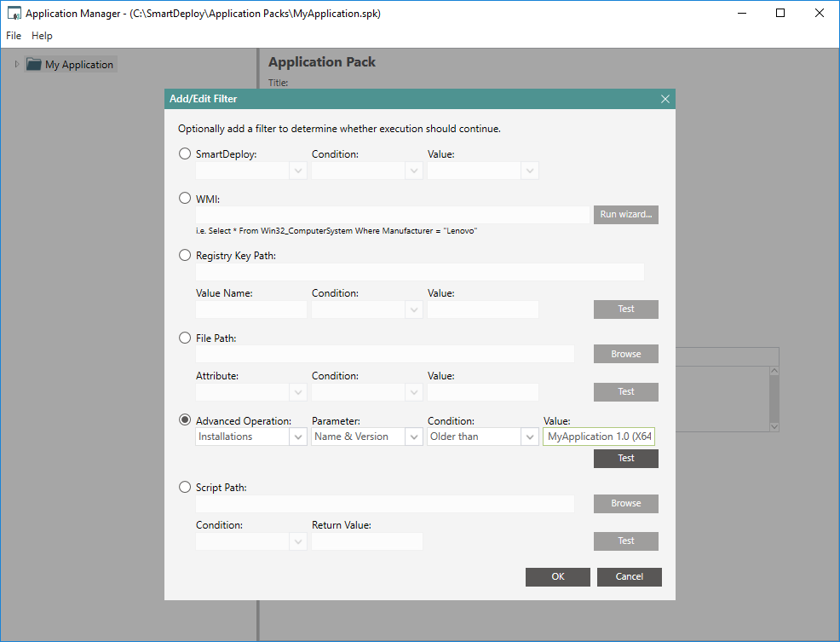Open the File menu
The image size is (840, 642).
click(x=14, y=36)
